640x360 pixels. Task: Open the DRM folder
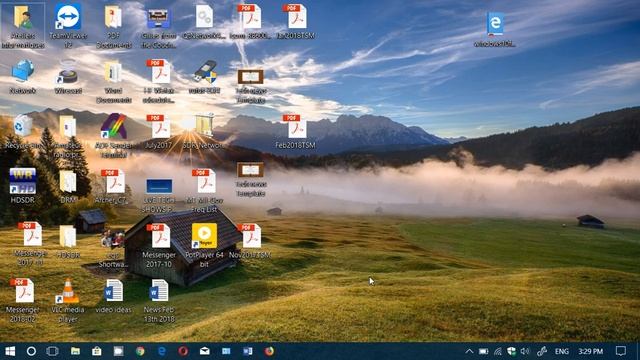(x=68, y=187)
